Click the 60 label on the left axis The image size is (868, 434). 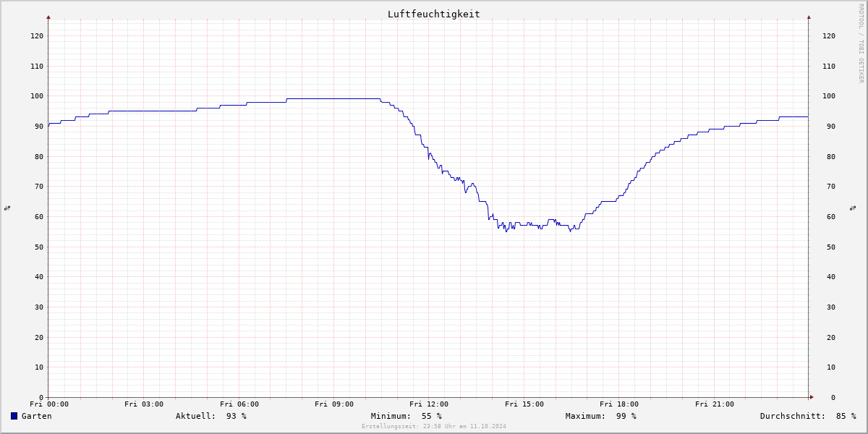39,216
